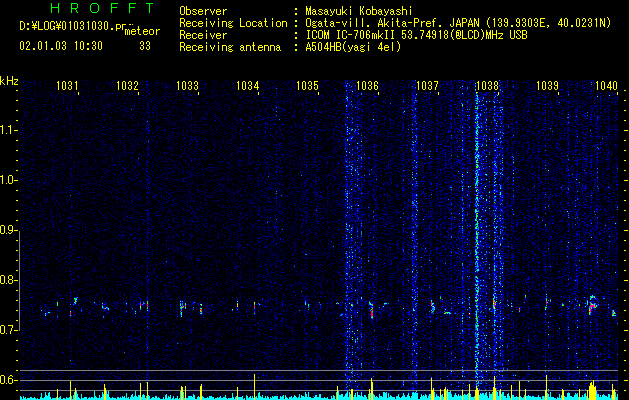Image resolution: width=629 pixels, height=400 pixels.
Task: Click the 1031 time marker
Action: pyautogui.click(x=67, y=86)
